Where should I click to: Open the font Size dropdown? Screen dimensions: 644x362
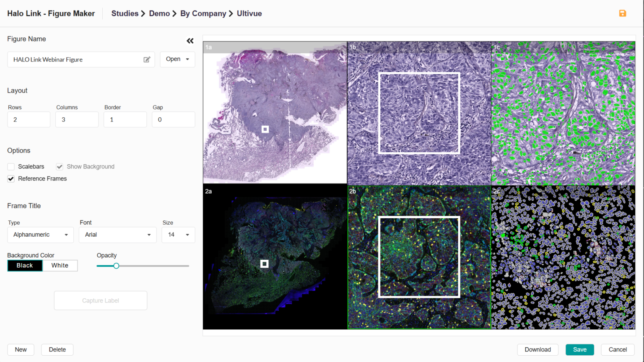(x=178, y=235)
